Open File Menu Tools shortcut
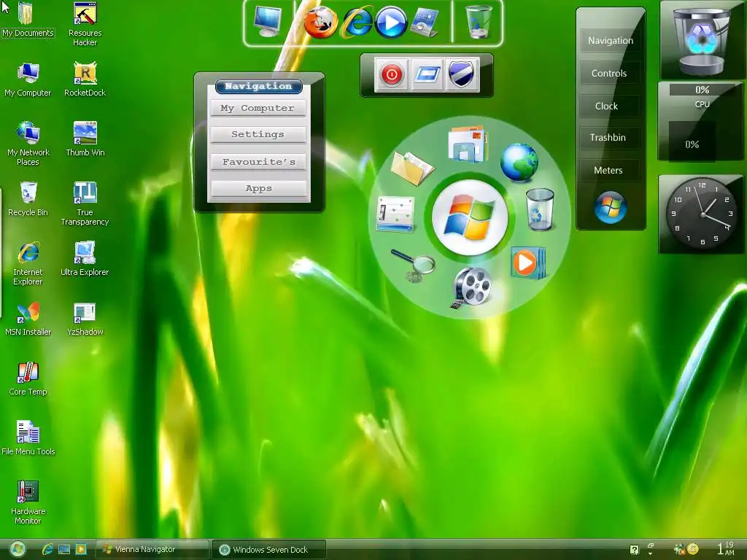The image size is (747, 560). (28, 438)
